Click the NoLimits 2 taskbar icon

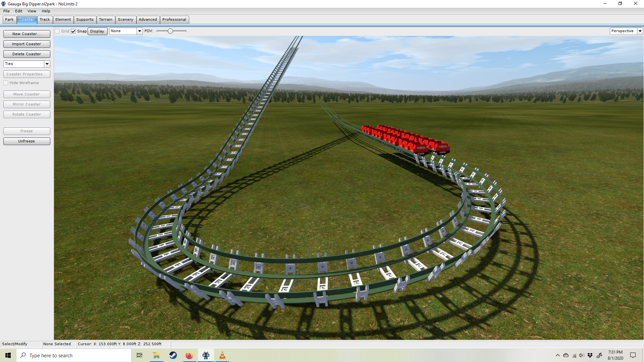[x=206, y=355]
